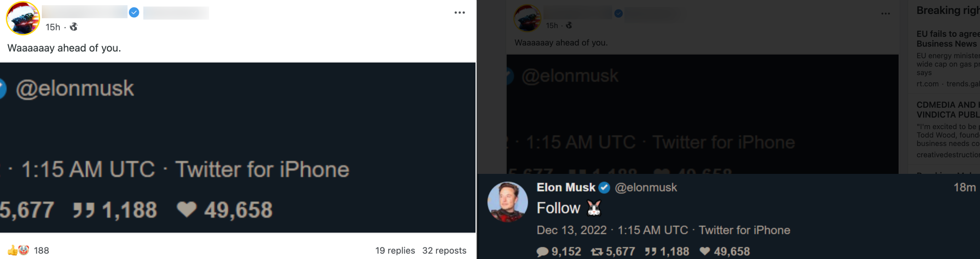Click the poster's flag avatar on the left post
This screenshot has height=259, width=980.
click(23, 18)
